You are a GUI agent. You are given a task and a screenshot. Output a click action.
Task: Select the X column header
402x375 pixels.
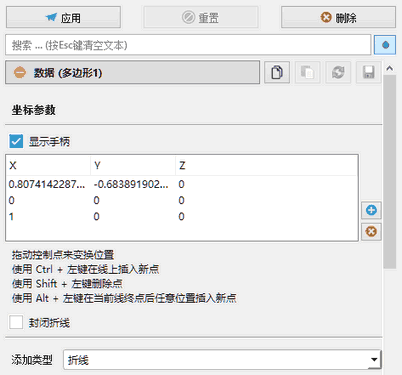tap(48, 165)
